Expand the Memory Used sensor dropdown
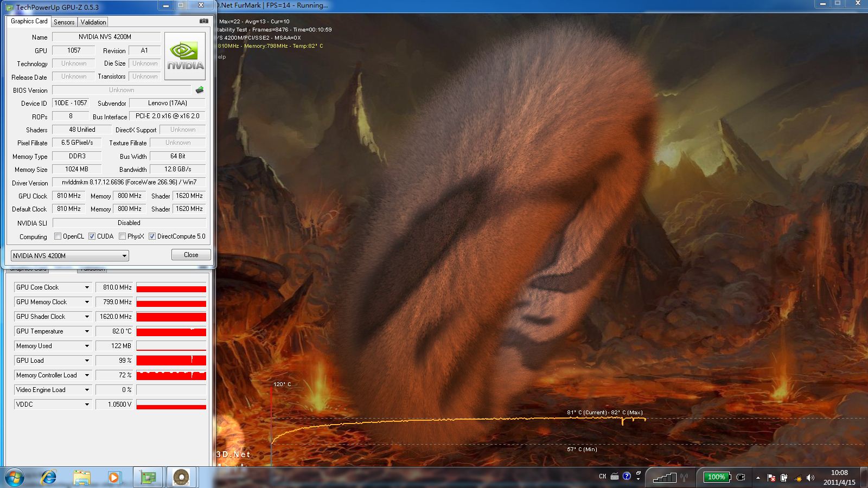 point(87,346)
